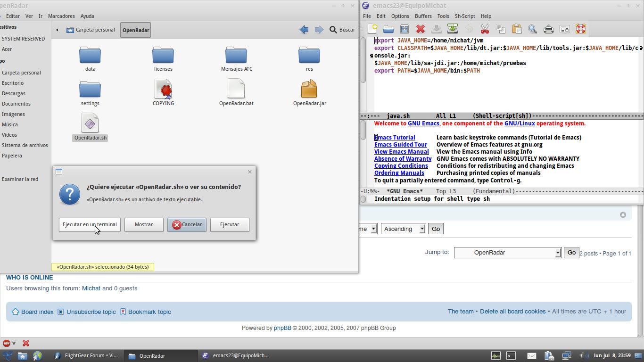Select Descargas in the file manager sidebar
The width and height of the screenshot is (644, 362).
tap(14, 93)
